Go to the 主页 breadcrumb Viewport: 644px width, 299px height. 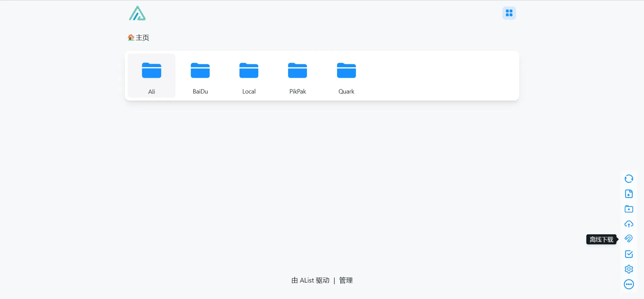click(x=142, y=38)
